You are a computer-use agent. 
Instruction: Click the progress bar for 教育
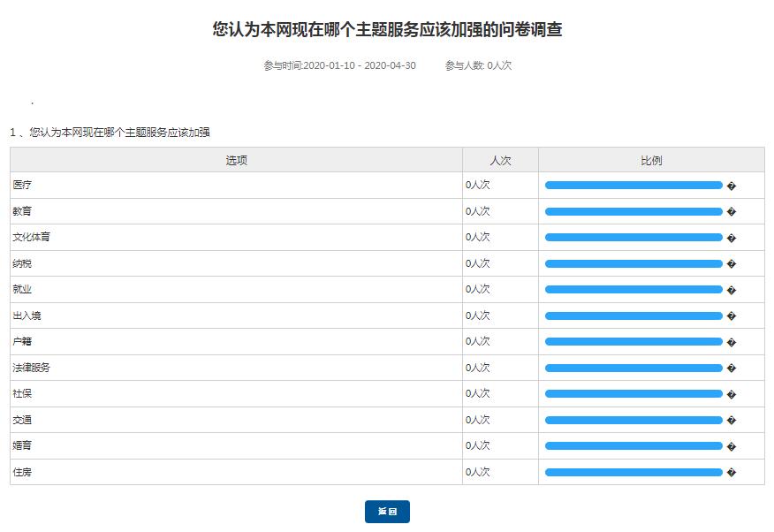tap(634, 211)
